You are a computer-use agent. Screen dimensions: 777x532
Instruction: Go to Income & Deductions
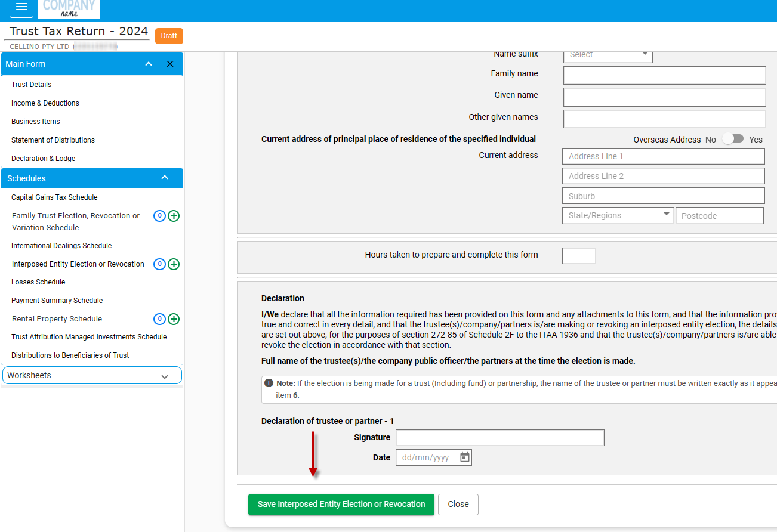tap(45, 103)
